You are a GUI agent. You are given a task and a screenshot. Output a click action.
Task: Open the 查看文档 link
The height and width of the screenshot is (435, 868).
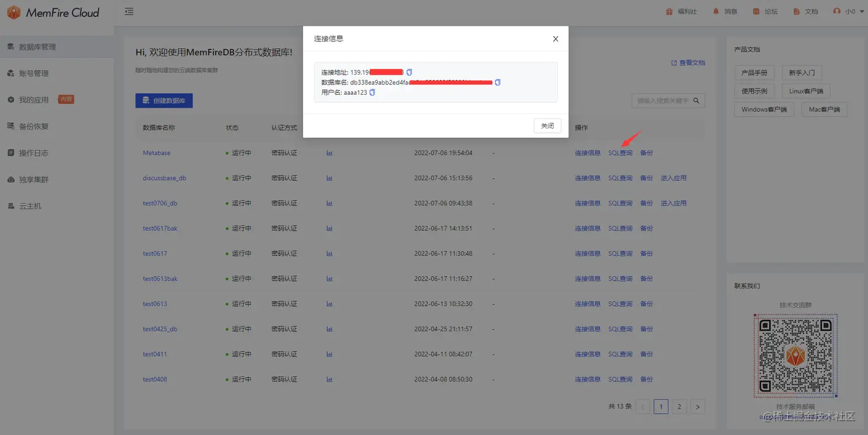pos(688,63)
